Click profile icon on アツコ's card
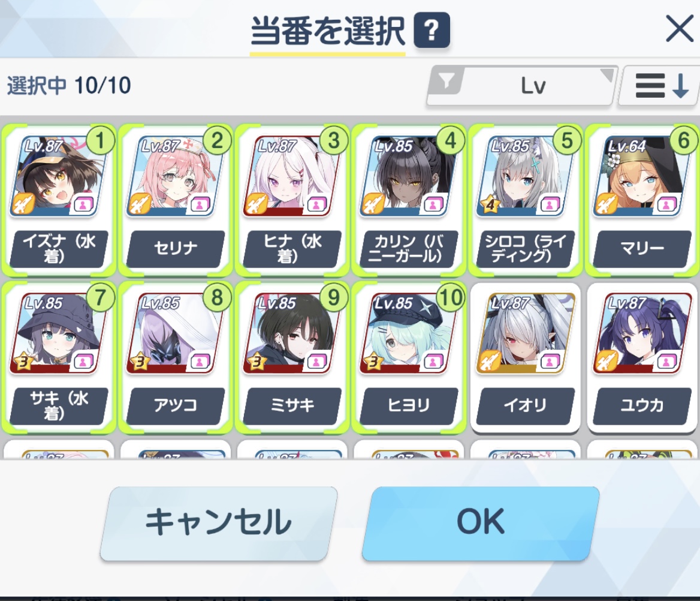This screenshot has width=700, height=601. coord(199,362)
